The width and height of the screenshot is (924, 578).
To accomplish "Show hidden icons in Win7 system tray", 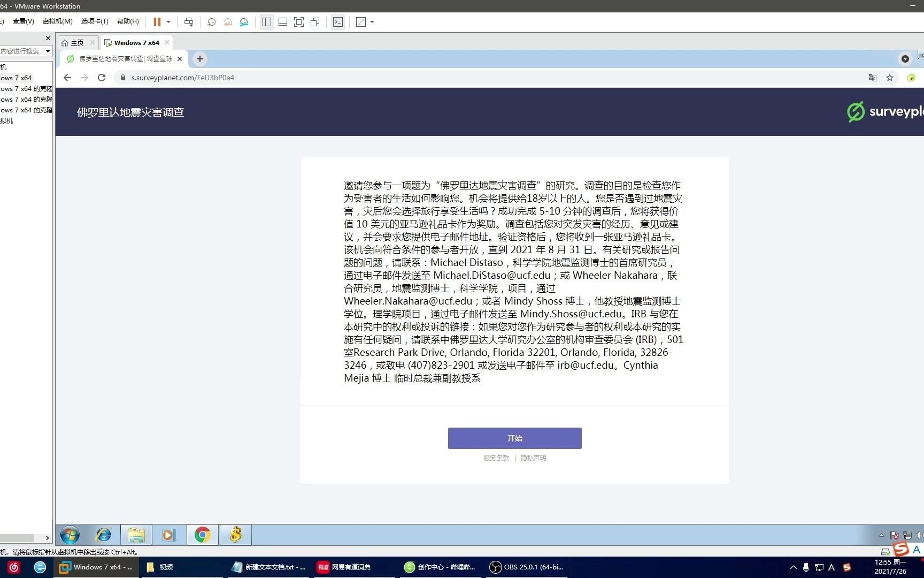I will [881, 535].
